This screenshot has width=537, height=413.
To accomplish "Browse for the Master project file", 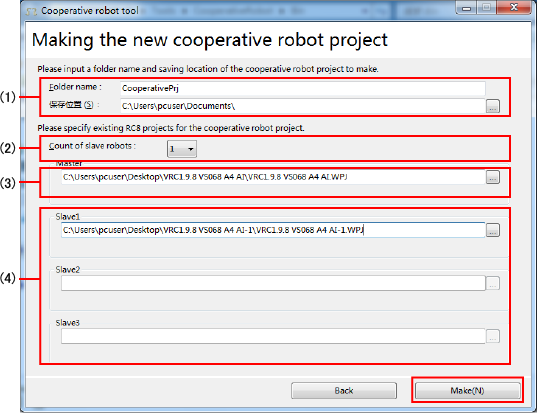I will click(493, 177).
